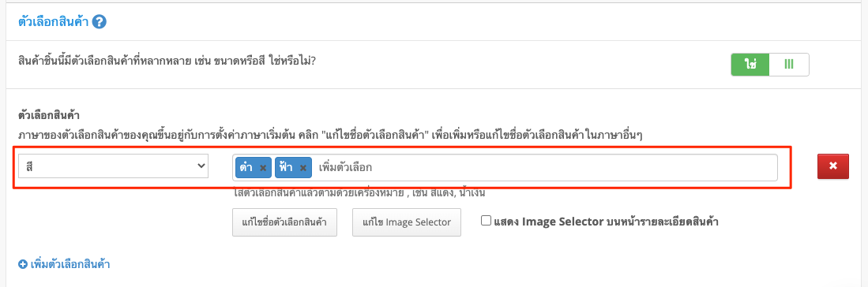
Task: Delete the option row with red X
Action: (x=832, y=166)
